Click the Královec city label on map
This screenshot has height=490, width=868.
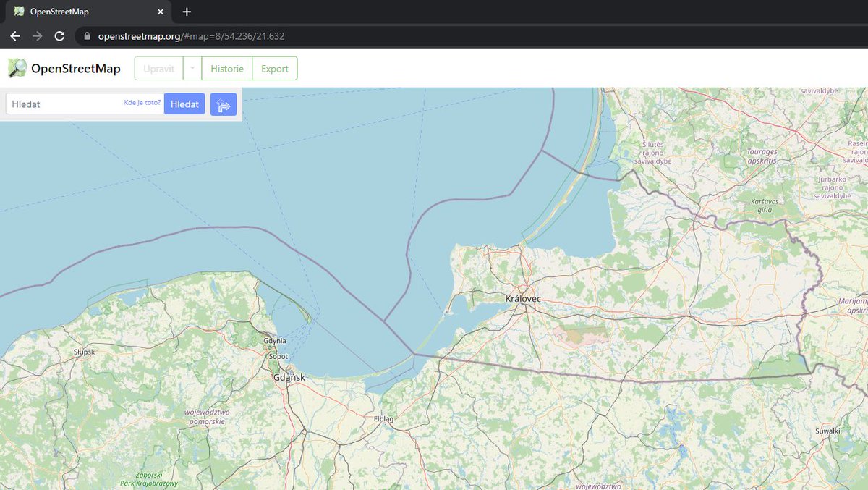(523, 298)
